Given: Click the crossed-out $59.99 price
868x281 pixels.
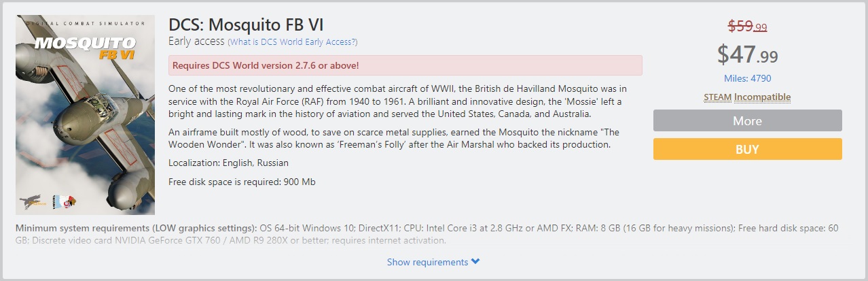Looking at the screenshot, I should coord(747,27).
